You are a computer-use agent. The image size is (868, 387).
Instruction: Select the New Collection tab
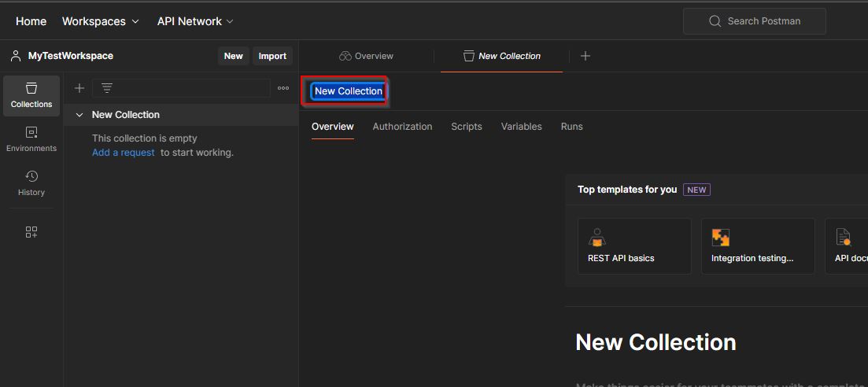click(501, 56)
